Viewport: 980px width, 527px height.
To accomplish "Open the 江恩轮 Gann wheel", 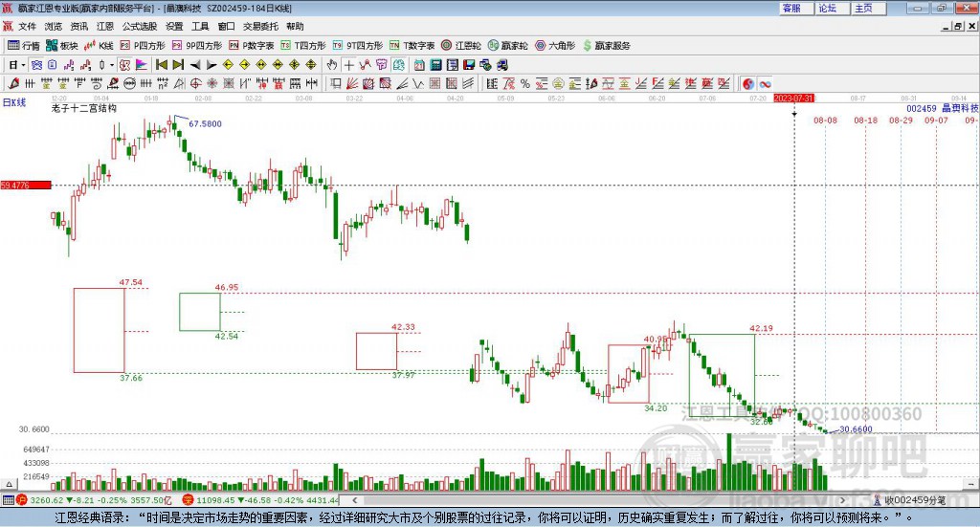I will (x=461, y=46).
